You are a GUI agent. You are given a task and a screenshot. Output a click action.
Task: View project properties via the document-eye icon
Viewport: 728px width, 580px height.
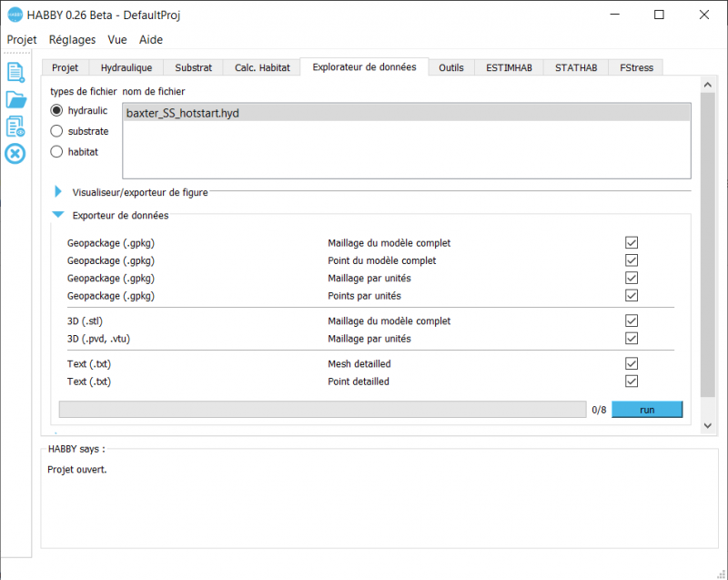click(15, 127)
